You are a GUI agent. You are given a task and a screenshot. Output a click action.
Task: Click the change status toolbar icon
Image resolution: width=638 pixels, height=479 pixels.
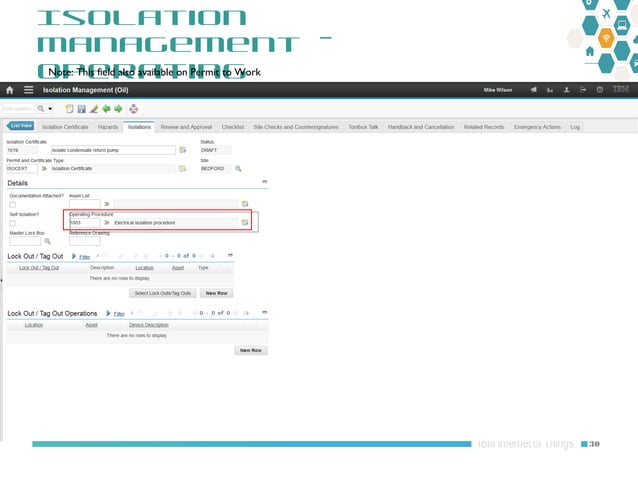click(x=133, y=109)
